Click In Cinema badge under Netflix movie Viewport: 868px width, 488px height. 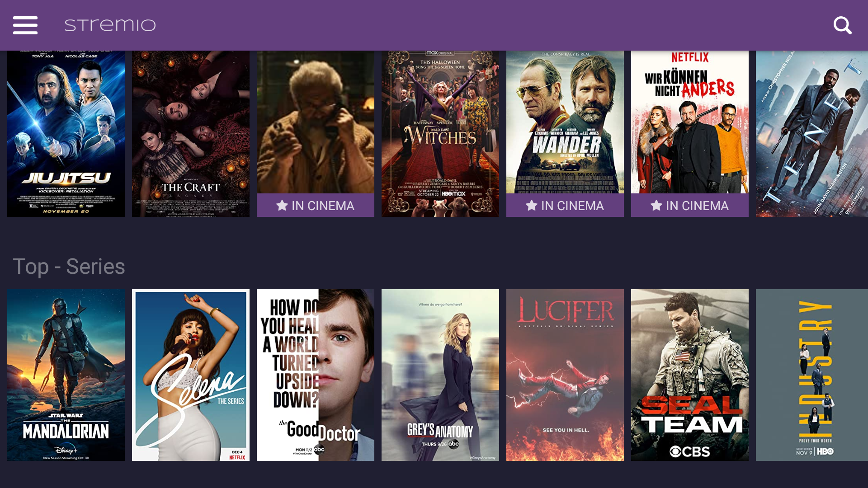click(690, 206)
